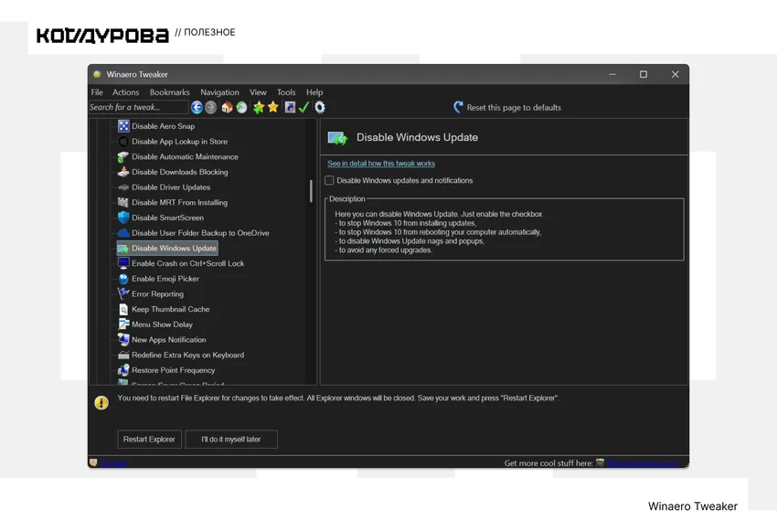777x532 pixels.
Task: Open the File menu
Action: (x=97, y=92)
